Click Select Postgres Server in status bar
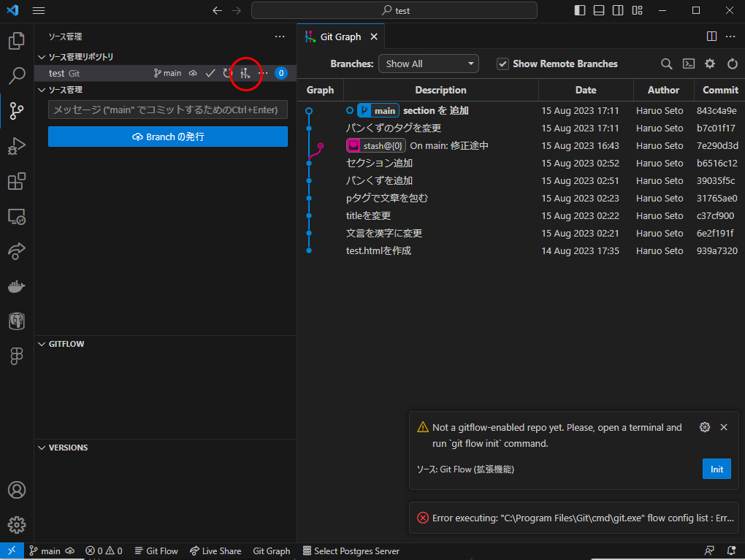Image resolution: width=745 pixels, height=560 pixels. click(351, 551)
